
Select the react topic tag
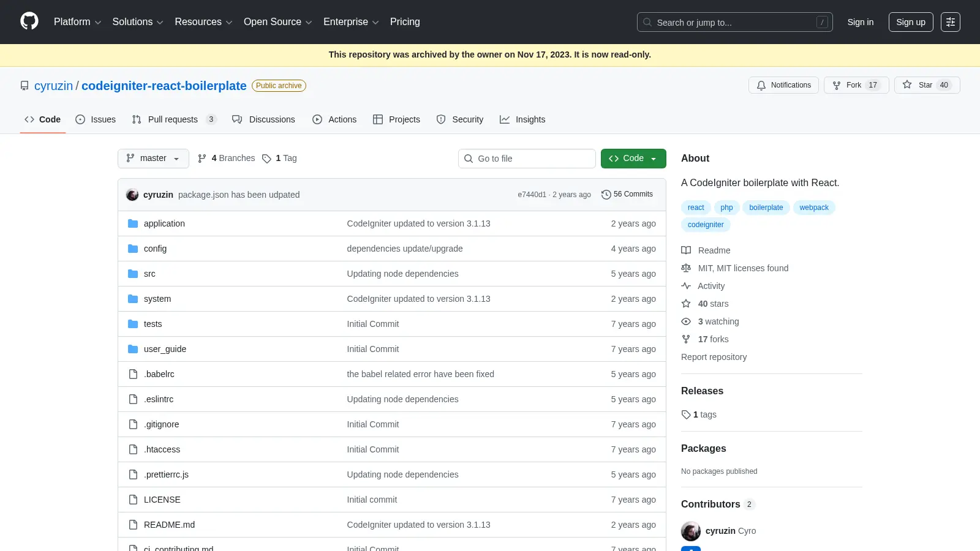(696, 208)
